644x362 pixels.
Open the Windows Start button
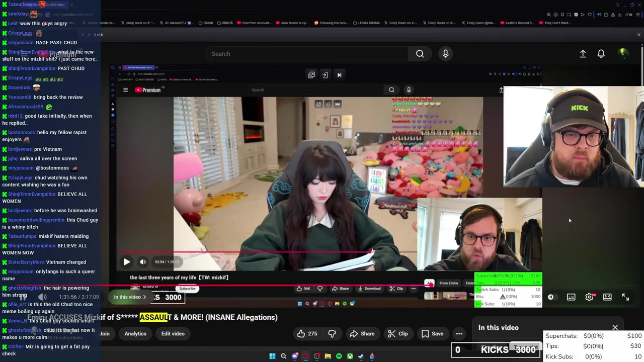click(x=272, y=356)
